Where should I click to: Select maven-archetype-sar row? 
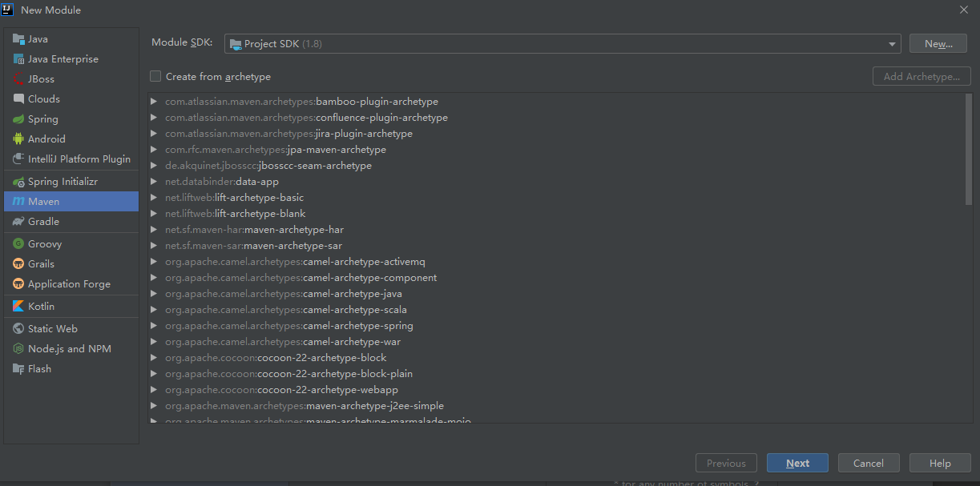[557, 246]
